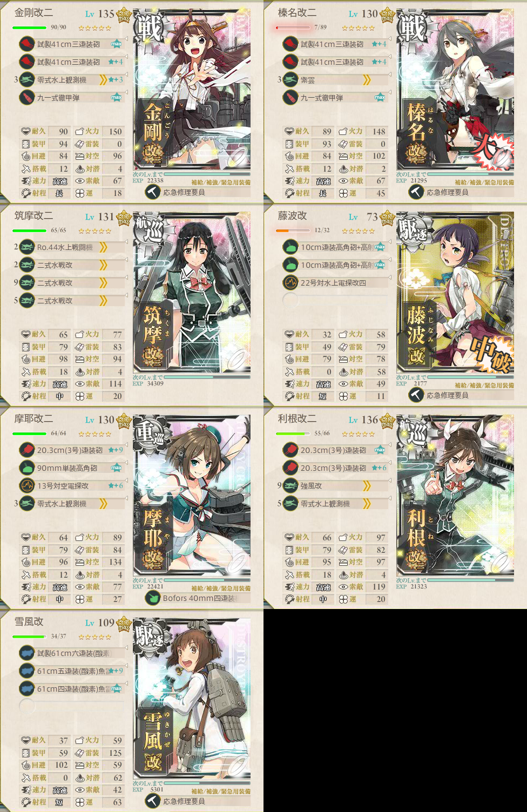Click Chikuma's Ro.44 seaplane fighter icon
The width and height of the screenshot is (527, 812).
tap(27, 247)
